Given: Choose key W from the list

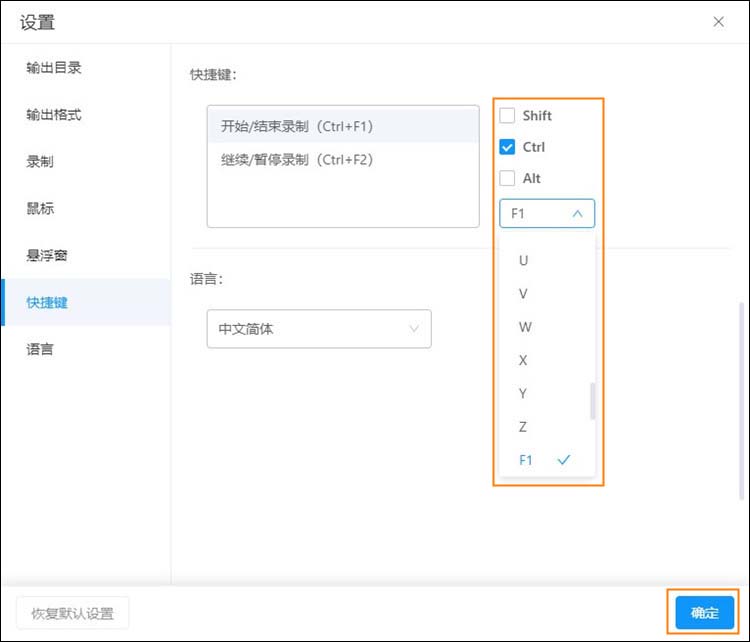Looking at the screenshot, I should point(547,327).
